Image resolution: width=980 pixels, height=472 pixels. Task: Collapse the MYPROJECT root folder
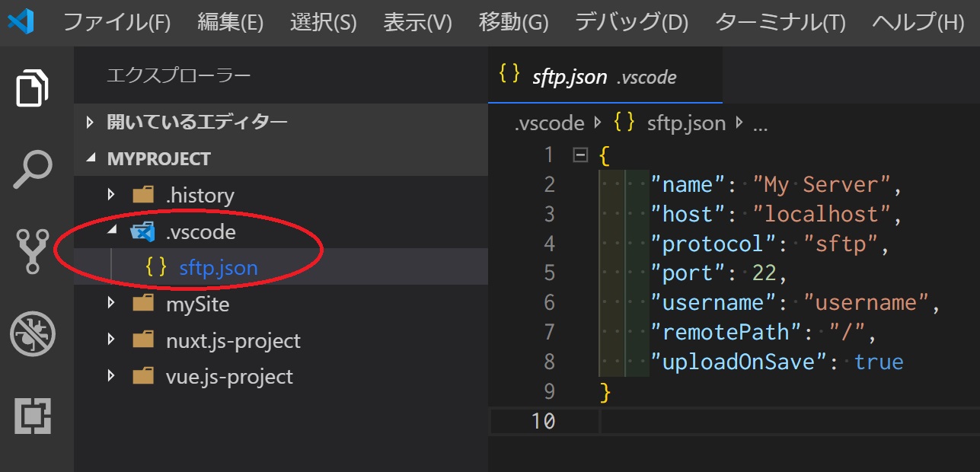[91, 158]
